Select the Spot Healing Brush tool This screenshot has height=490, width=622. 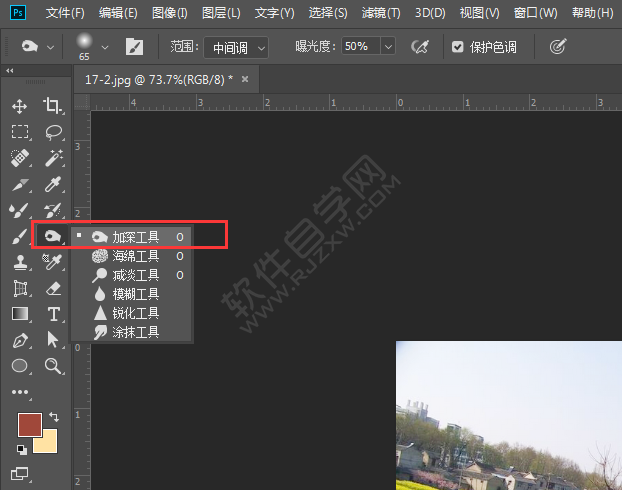pyautogui.click(x=20, y=158)
